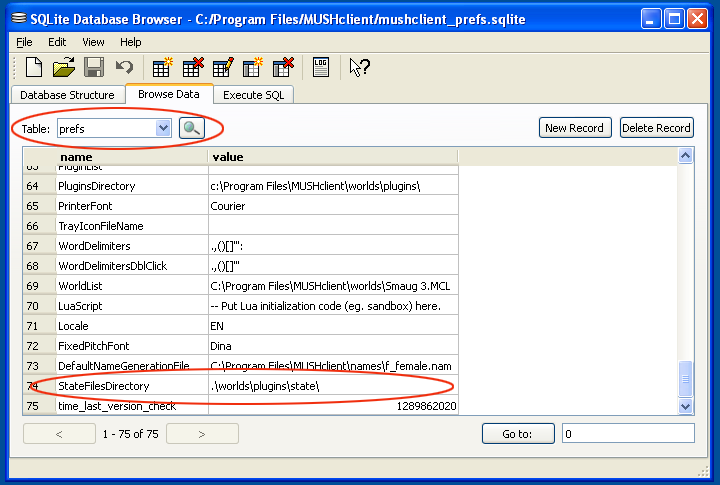Image resolution: width=720 pixels, height=485 pixels.
Task: Select the 'Dina' value cell
Action: point(333,346)
